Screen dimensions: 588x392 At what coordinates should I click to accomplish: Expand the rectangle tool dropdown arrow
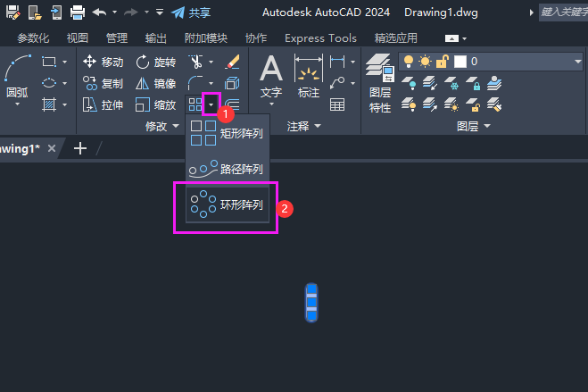click(64, 62)
